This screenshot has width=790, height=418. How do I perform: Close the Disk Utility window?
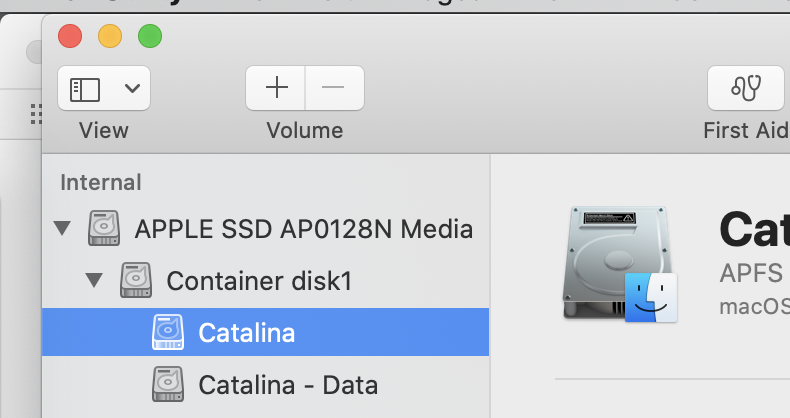(x=70, y=37)
